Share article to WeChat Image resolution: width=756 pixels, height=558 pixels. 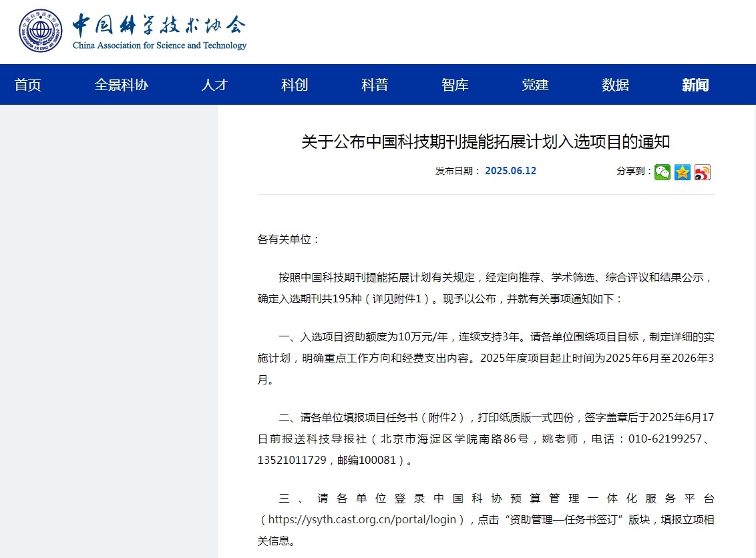coord(663,172)
